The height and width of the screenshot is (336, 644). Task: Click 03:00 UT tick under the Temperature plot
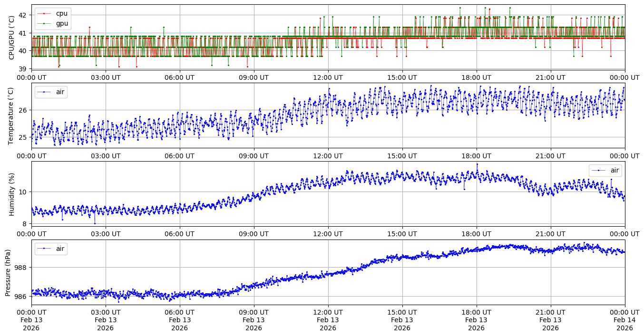(x=106, y=156)
